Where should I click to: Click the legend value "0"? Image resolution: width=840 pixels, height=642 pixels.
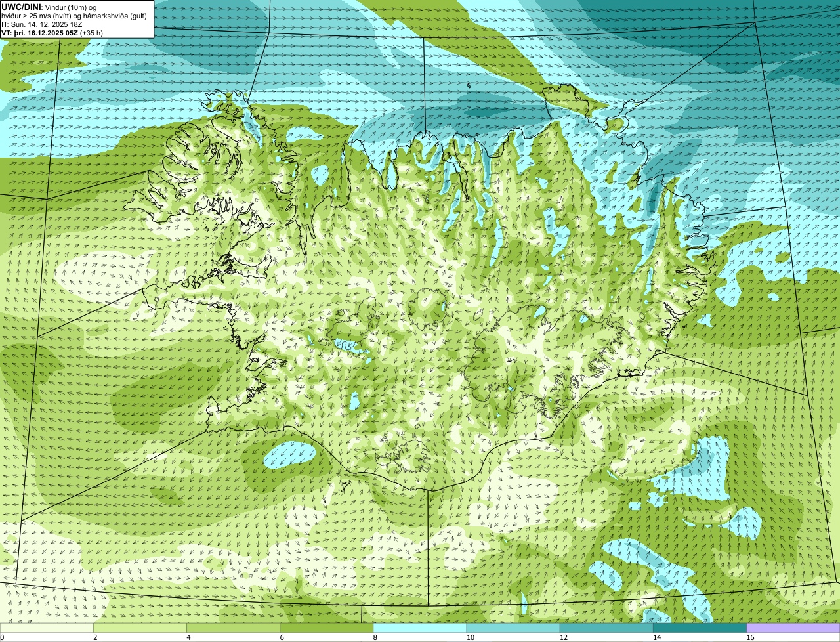(2, 637)
